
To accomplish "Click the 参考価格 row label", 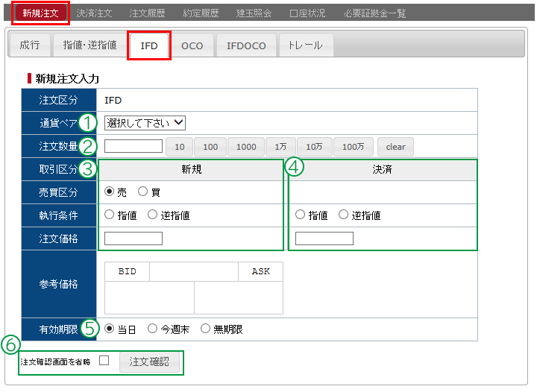I will (59, 284).
